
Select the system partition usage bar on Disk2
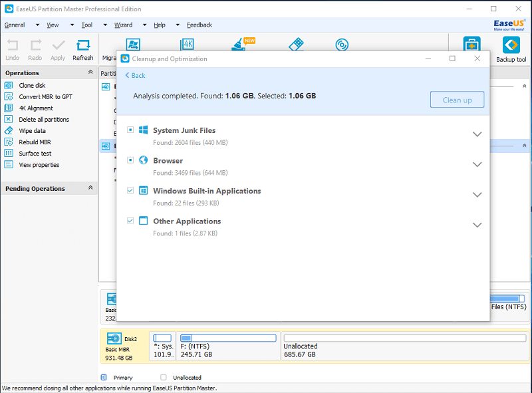(162, 338)
